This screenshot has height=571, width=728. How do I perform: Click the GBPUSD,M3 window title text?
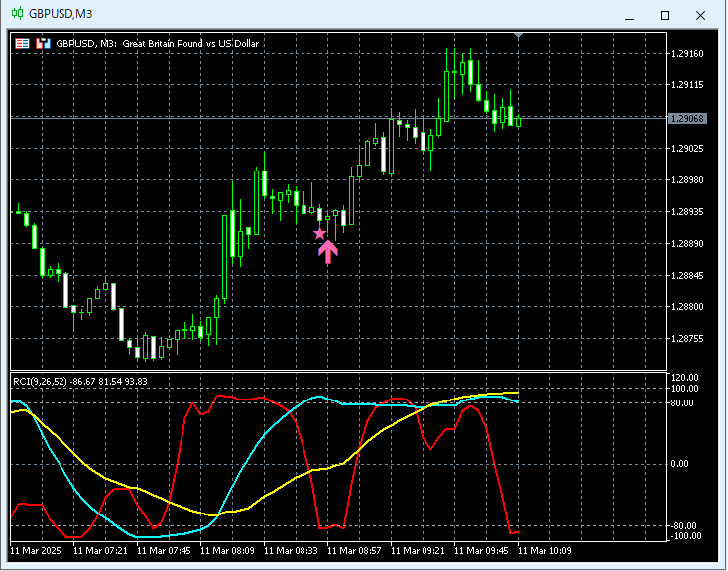click(61, 14)
